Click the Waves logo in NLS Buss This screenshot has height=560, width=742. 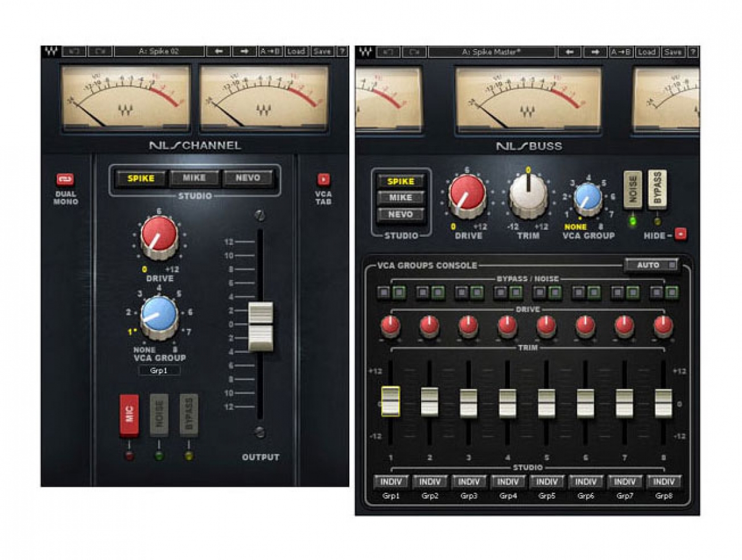[365, 52]
